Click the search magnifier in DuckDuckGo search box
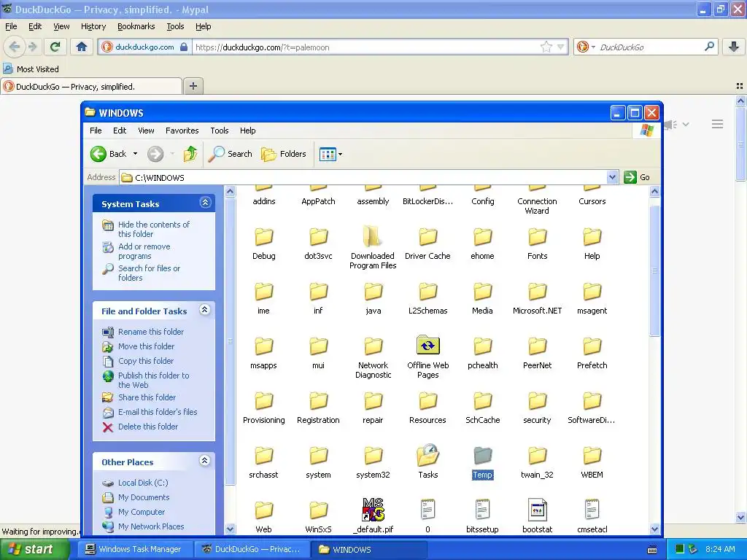Screen dimensions: 747x560 (x=709, y=47)
